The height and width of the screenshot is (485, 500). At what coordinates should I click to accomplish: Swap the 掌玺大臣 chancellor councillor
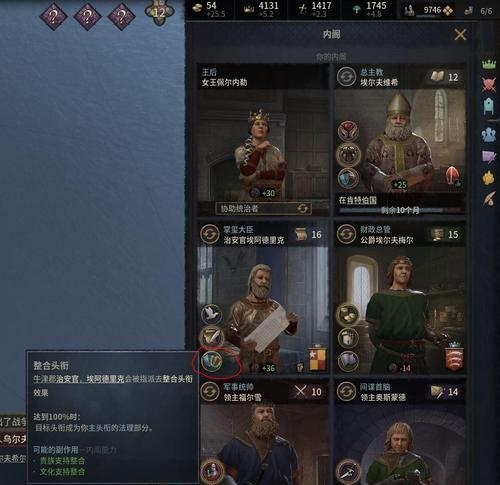coord(210,234)
